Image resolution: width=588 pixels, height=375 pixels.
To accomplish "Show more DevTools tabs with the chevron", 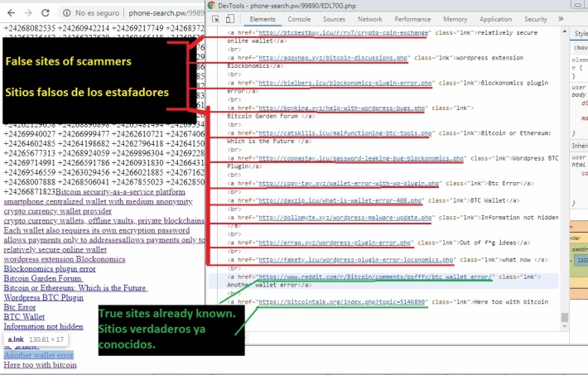I will [x=561, y=19].
